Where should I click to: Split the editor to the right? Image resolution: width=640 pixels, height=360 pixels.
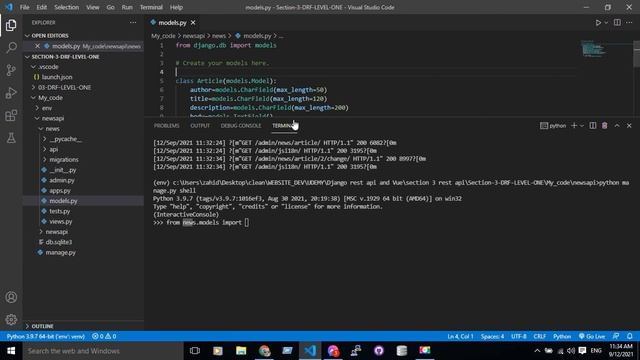point(617,23)
